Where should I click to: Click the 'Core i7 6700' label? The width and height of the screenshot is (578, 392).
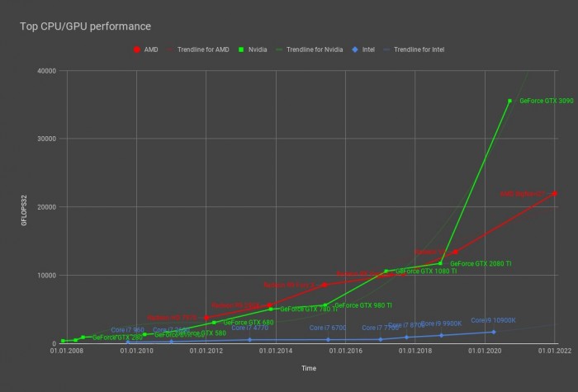click(328, 328)
